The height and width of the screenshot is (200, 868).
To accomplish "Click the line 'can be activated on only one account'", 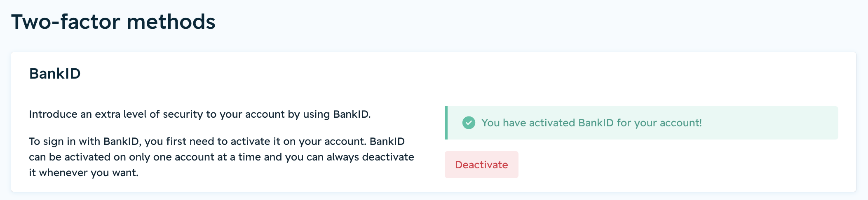I will click(222, 157).
